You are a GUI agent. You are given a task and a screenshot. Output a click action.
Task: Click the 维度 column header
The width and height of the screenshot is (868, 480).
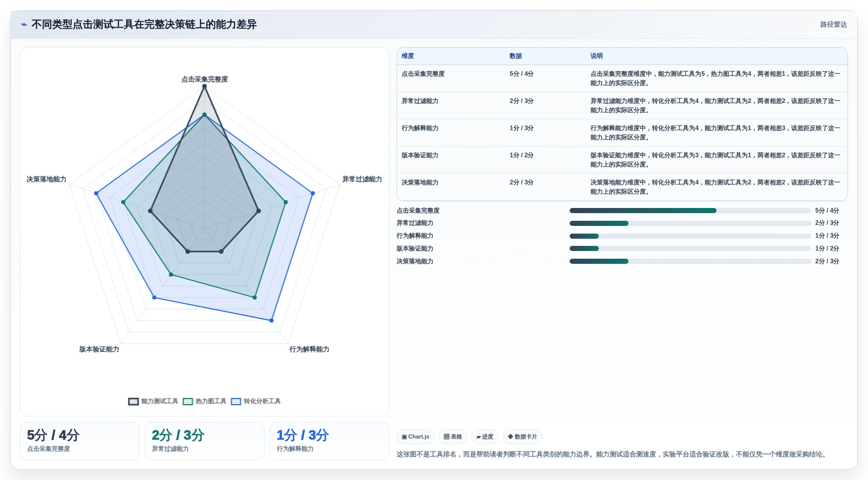[408, 56]
